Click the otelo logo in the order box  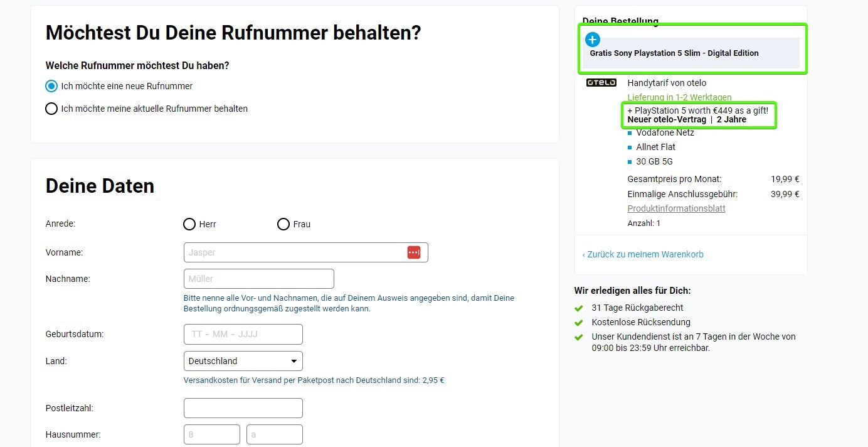click(601, 83)
